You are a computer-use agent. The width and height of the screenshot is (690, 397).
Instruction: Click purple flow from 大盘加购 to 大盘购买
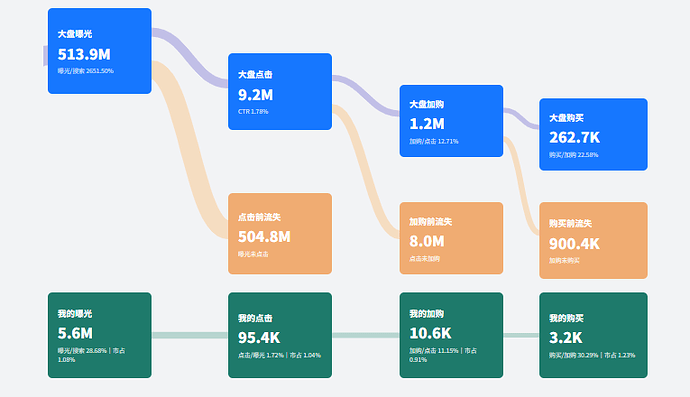point(521,118)
